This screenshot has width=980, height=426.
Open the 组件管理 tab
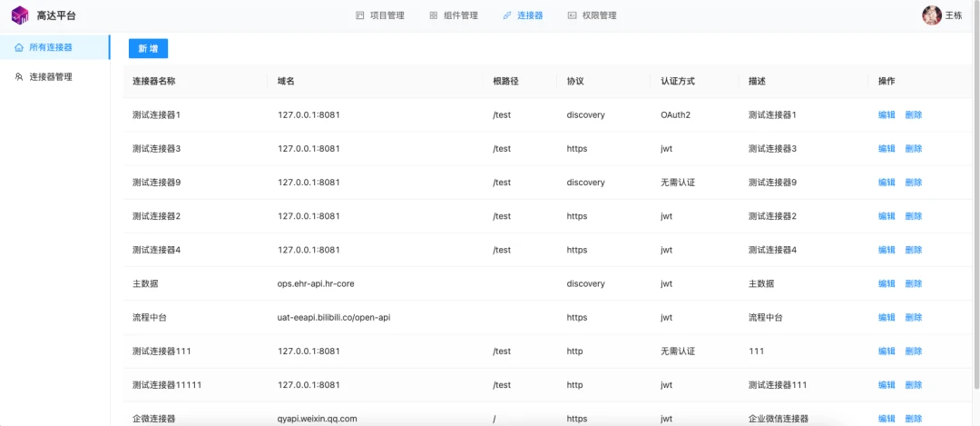point(454,15)
